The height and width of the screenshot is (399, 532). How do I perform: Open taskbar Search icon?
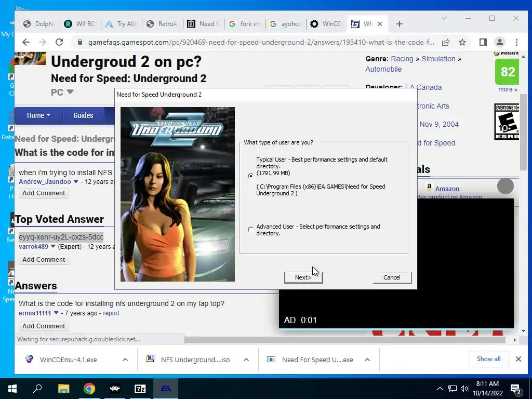click(37, 389)
